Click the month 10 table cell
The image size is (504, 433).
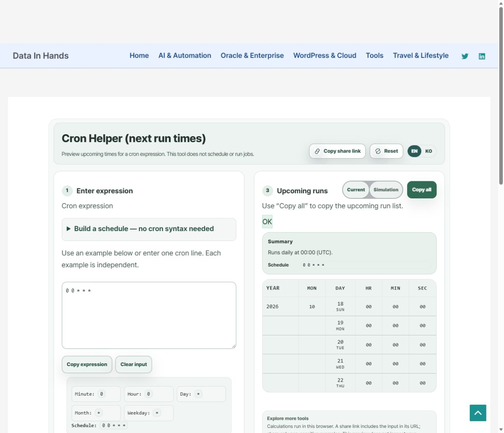[x=312, y=307]
